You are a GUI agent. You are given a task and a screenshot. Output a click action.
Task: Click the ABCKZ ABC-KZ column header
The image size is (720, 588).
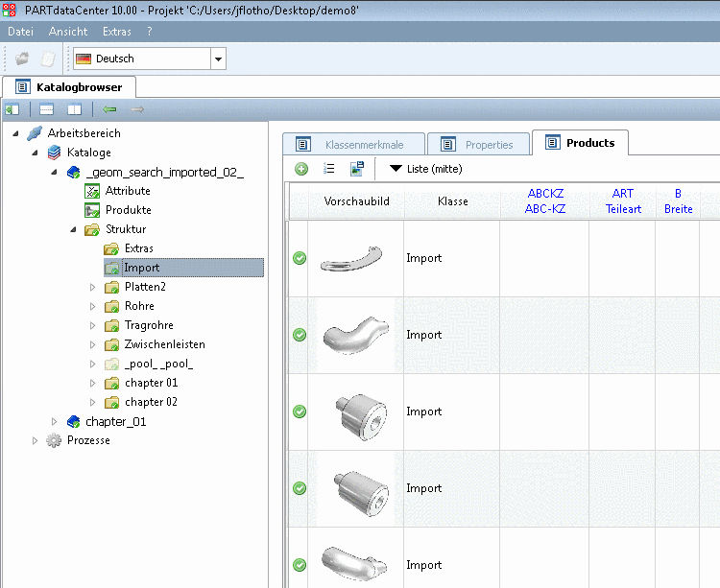click(x=545, y=201)
